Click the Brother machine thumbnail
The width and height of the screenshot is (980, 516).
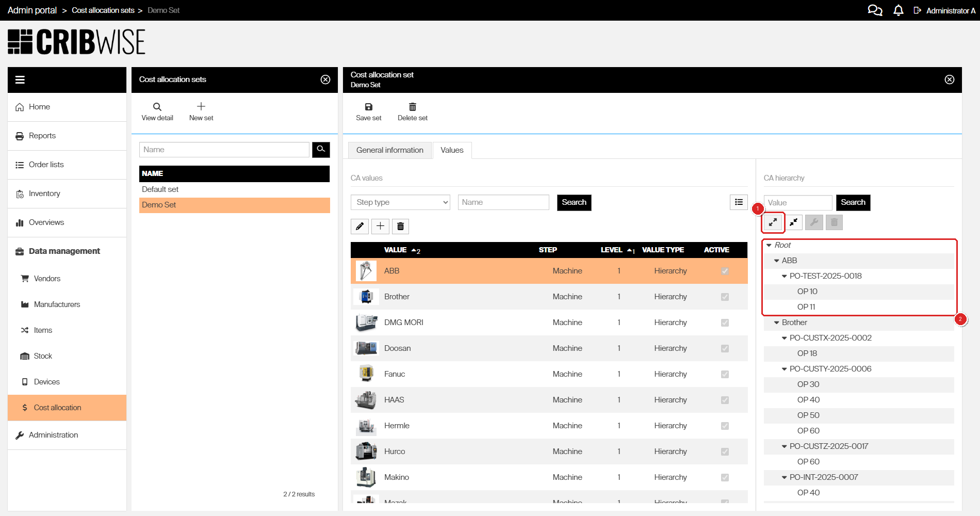click(366, 297)
